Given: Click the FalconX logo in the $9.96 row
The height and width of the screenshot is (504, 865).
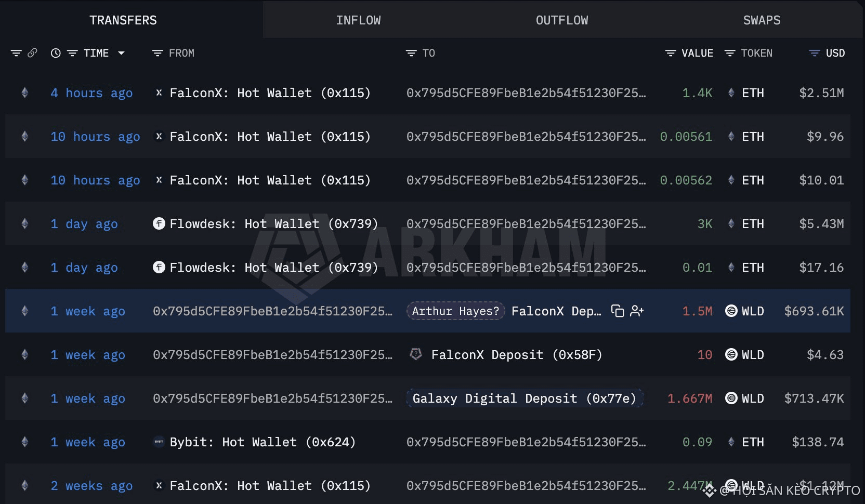Looking at the screenshot, I should (159, 137).
